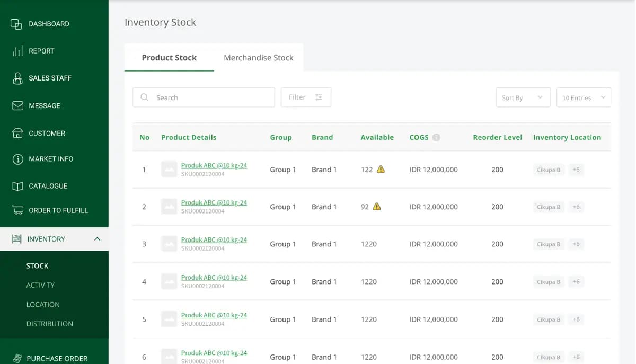636x364 pixels.
Task: Open the 10 Entries dropdown
Action: click(x=584, y=97)
